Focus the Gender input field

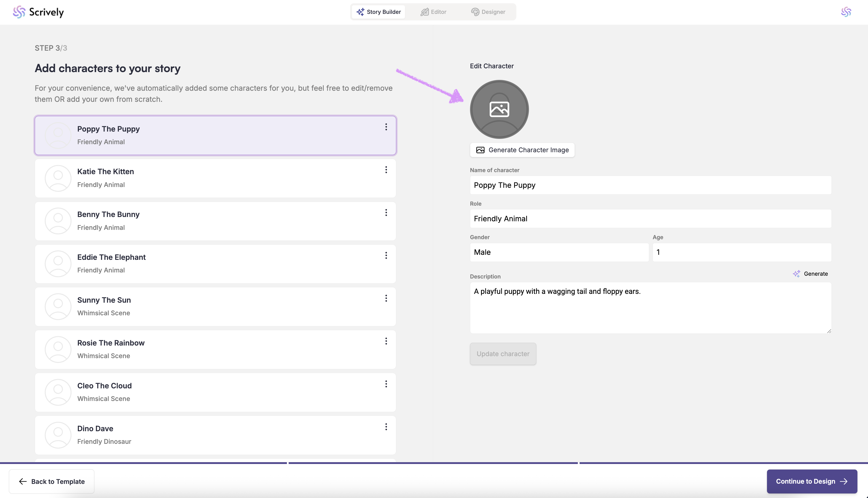(x=559, y=253)
